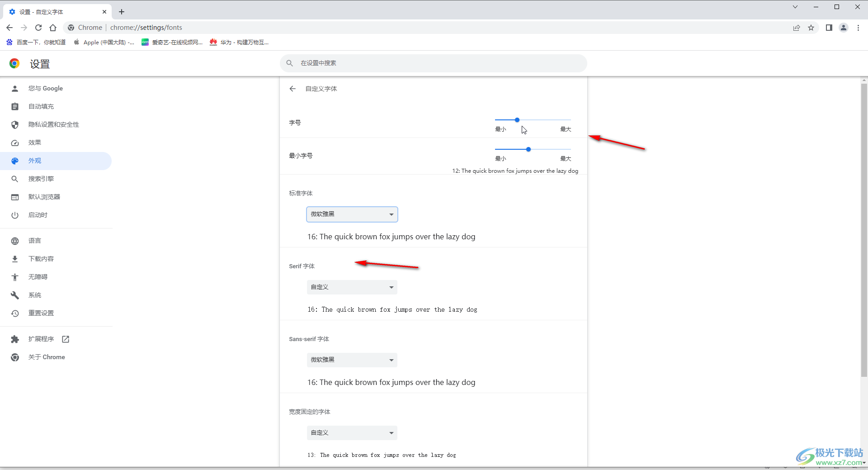This screenshot has width=868, height=470.
Task: Reload the page with the refresh icon
Action: tap(38, 28)
